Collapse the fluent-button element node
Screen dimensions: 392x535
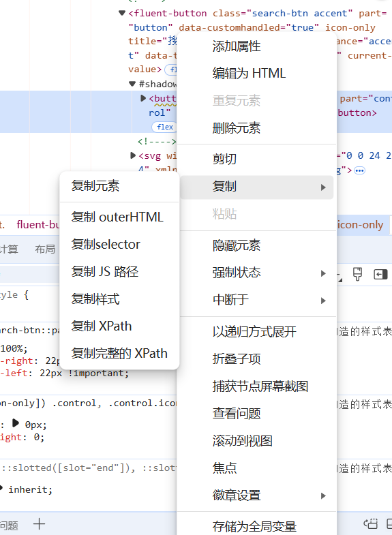(x=122, y=14)
